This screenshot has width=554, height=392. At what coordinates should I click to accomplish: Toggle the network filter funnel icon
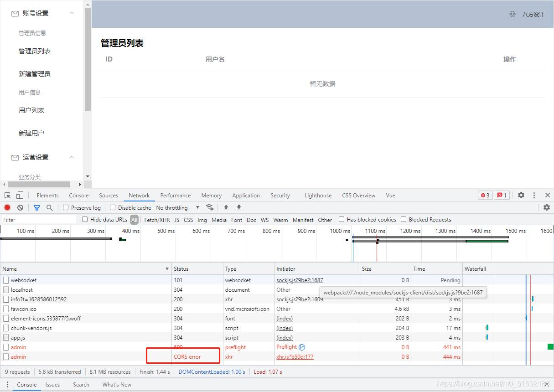36,207
